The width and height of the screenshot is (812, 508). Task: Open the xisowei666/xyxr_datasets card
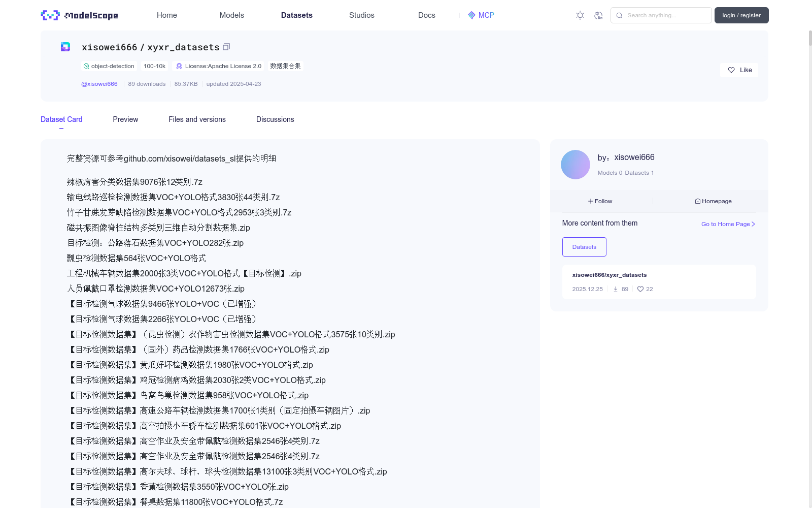[659, 281]
